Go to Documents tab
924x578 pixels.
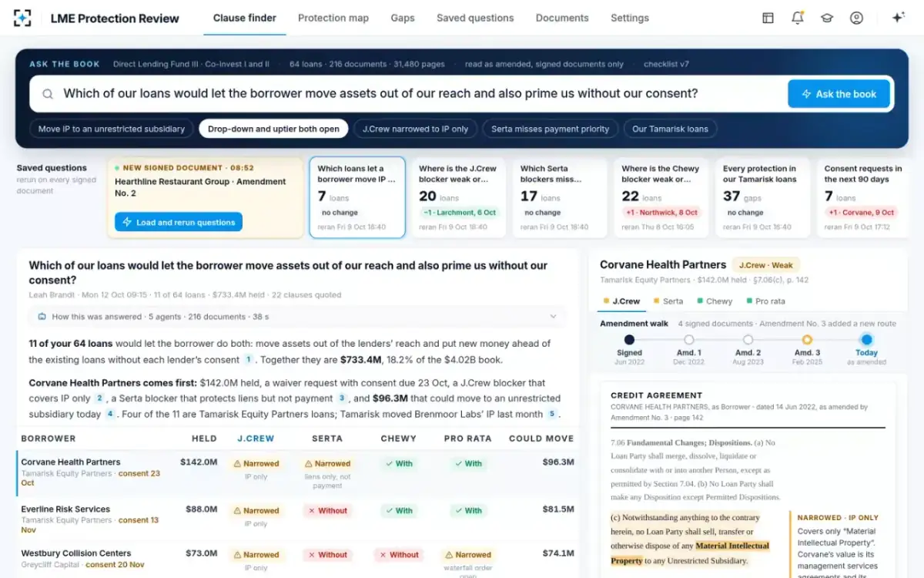tap(562, 18)
